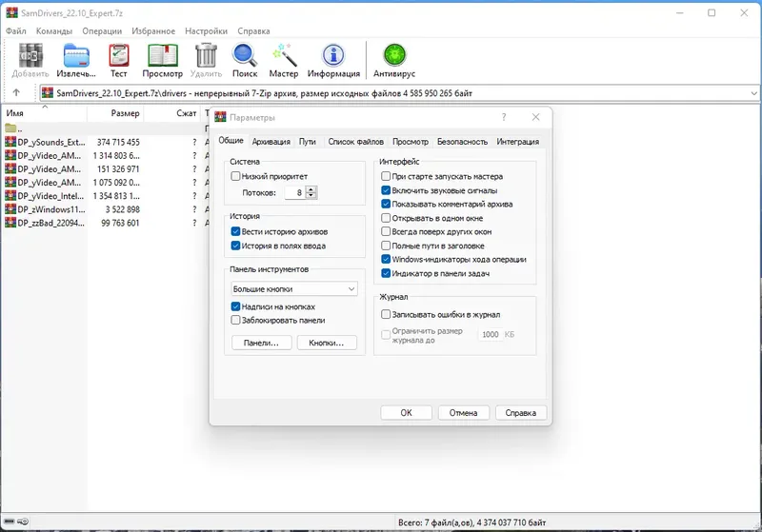The width and height of the screenshot is (762, 532).
Task: Sort file list by Размер column
Action: [x=115, y=113]
